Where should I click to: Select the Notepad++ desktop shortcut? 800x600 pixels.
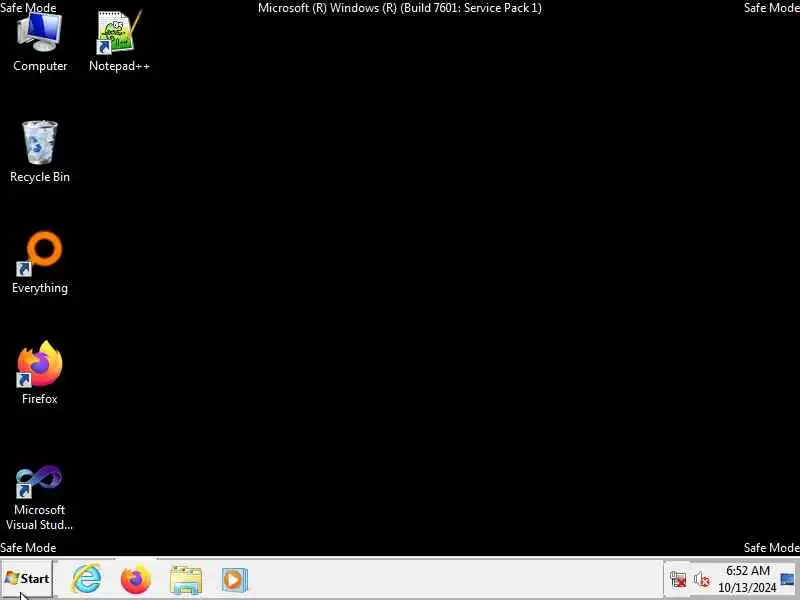[119, 42]
